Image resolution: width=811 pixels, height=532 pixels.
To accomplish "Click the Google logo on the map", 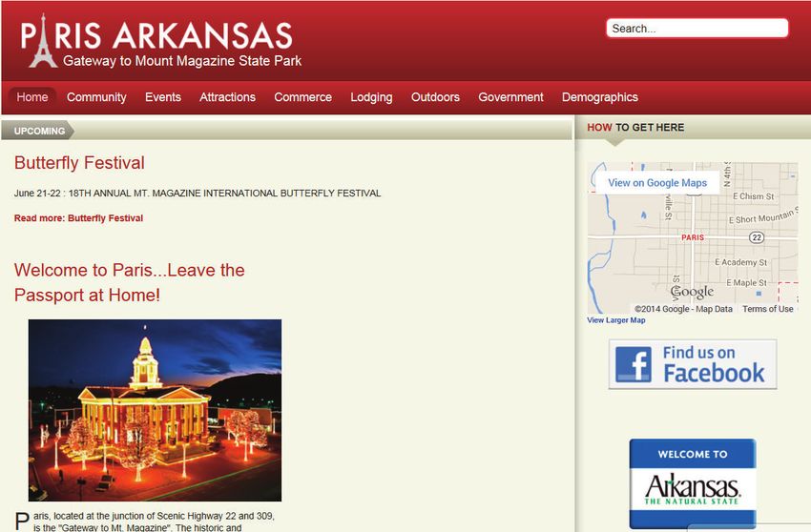I will [692, 292].
